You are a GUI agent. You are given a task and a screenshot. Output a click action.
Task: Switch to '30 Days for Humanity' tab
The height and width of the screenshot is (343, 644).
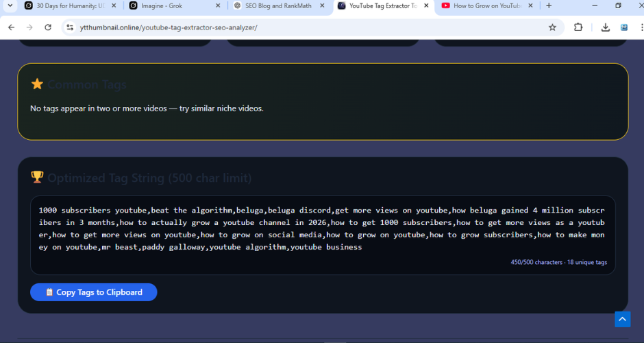(71, 5)
